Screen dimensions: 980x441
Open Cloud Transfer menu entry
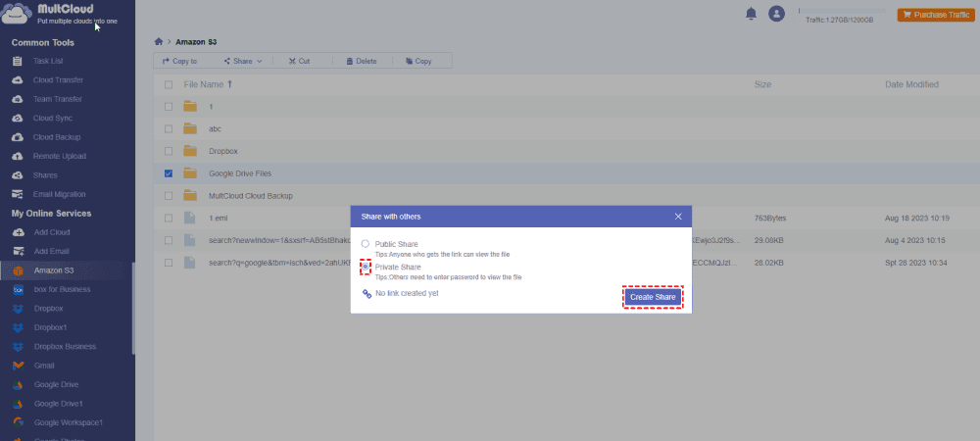click(x=58, y=80)
